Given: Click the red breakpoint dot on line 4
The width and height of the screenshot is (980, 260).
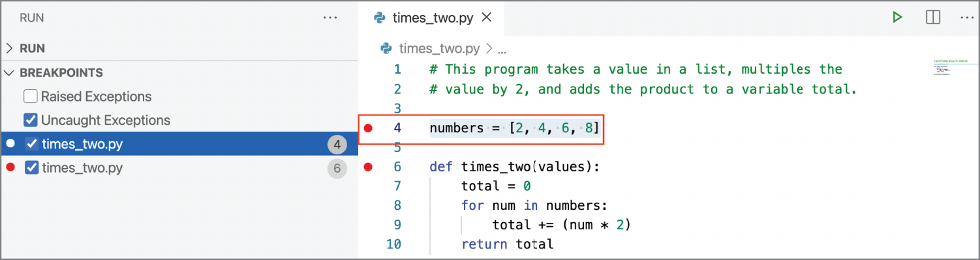Looking at the screenshot, I should (x=368, y=128).
